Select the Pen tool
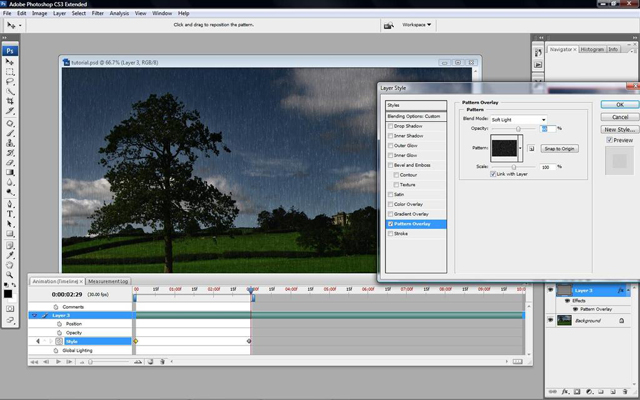 [10, 204]
